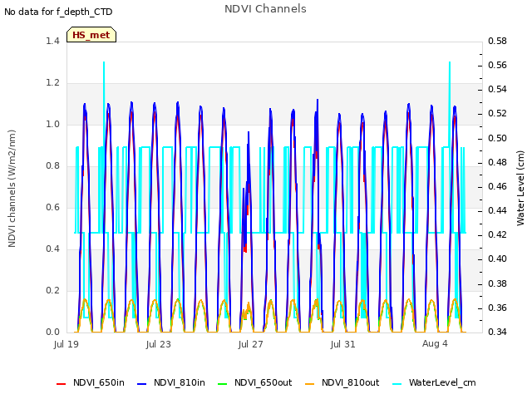Click the 0.42 right-axis tick label
Viewport: 532px width, 399px height.
tap(497, 234)
